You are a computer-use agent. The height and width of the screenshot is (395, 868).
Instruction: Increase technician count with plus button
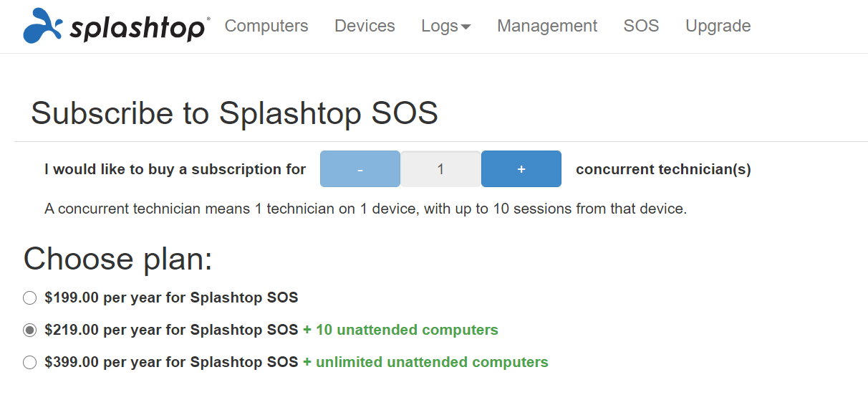(x=521, y=169)
